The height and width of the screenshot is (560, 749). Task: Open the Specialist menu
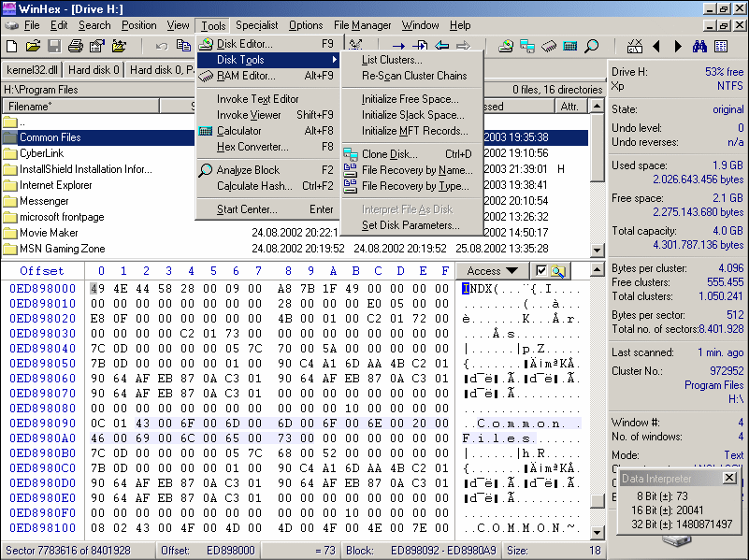click(256, 25)
